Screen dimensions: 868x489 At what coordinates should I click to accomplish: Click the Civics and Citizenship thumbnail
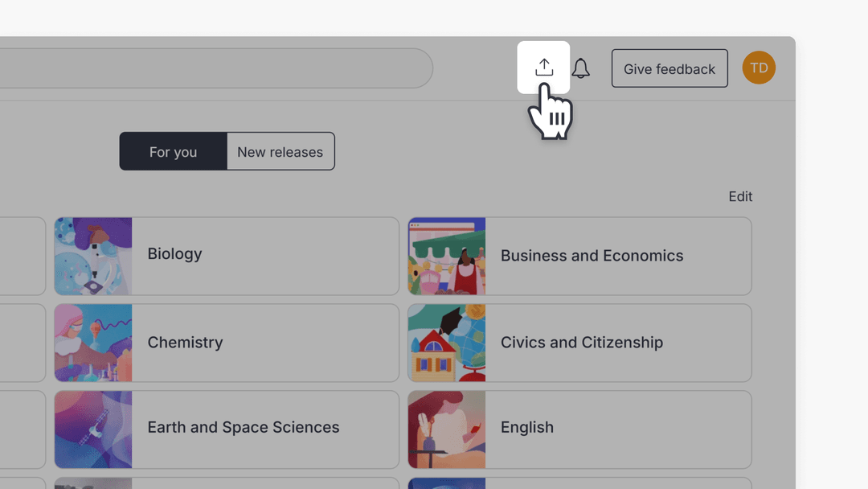tap(447, 343)
